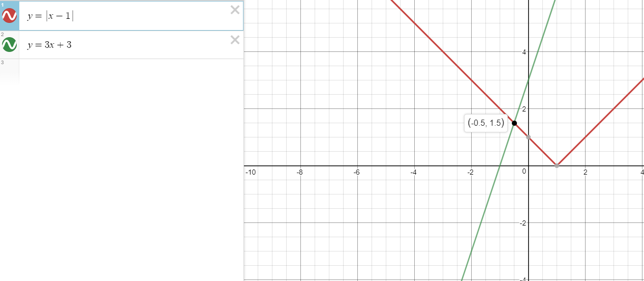Screen dimensions: 644x281
Task: Click the x-axis label -4
Action: pyautogui.click(x=414, y=172)
